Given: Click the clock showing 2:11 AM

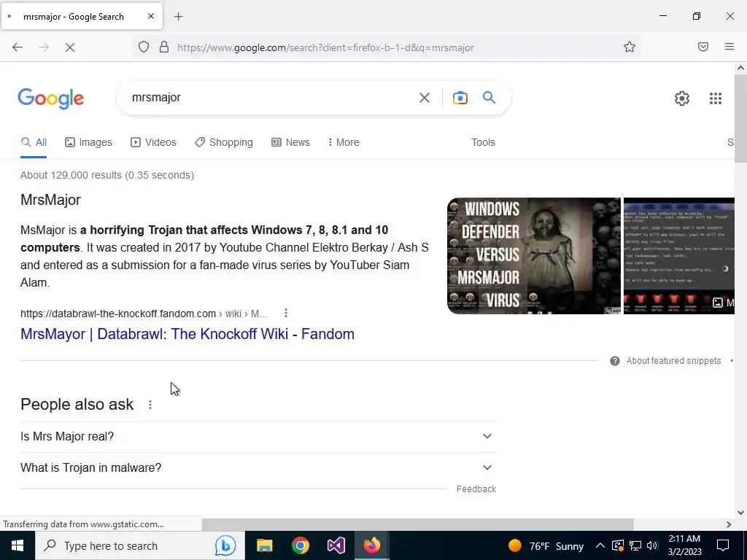Looking at the screenshot, I should pyautogui.click(x=684, y=545).
